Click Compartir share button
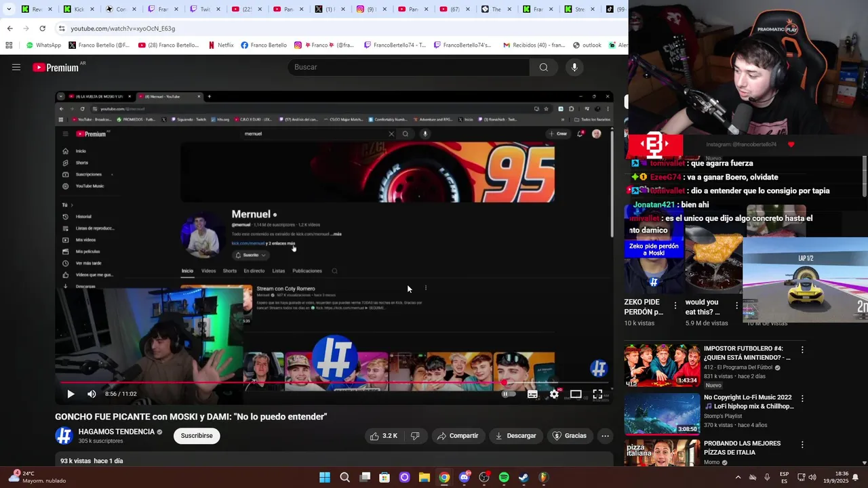This screenshot has width=868, height=488. pos(458,436)
